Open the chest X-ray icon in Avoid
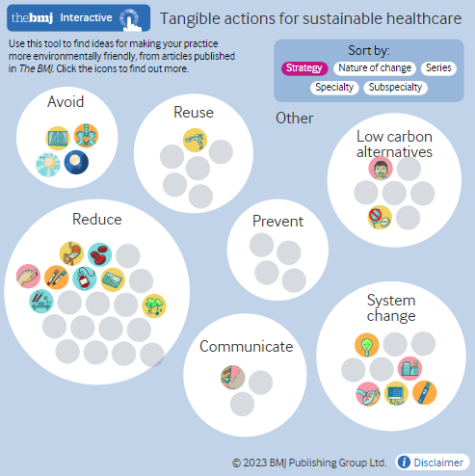 pyautogui.click(x=58, y=138)
